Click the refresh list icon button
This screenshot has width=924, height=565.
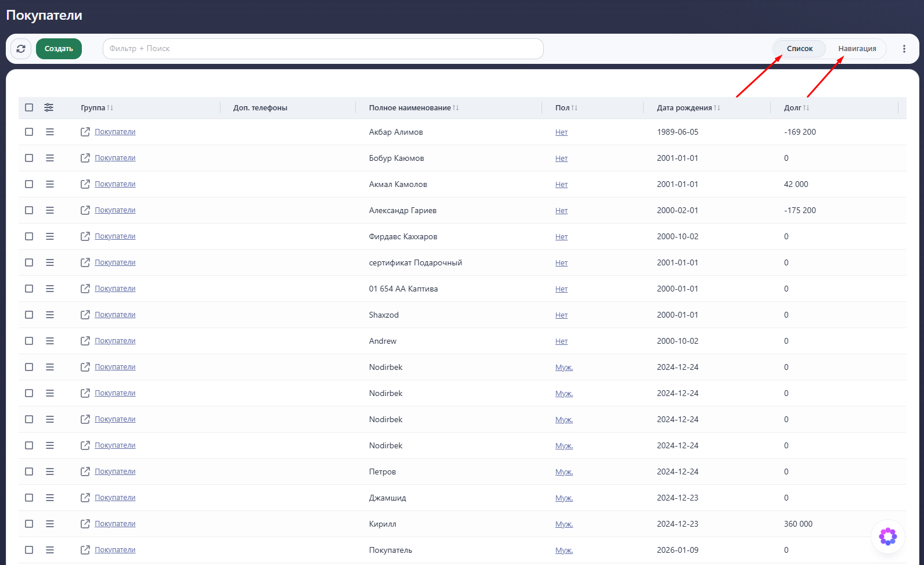pos(21,49)
